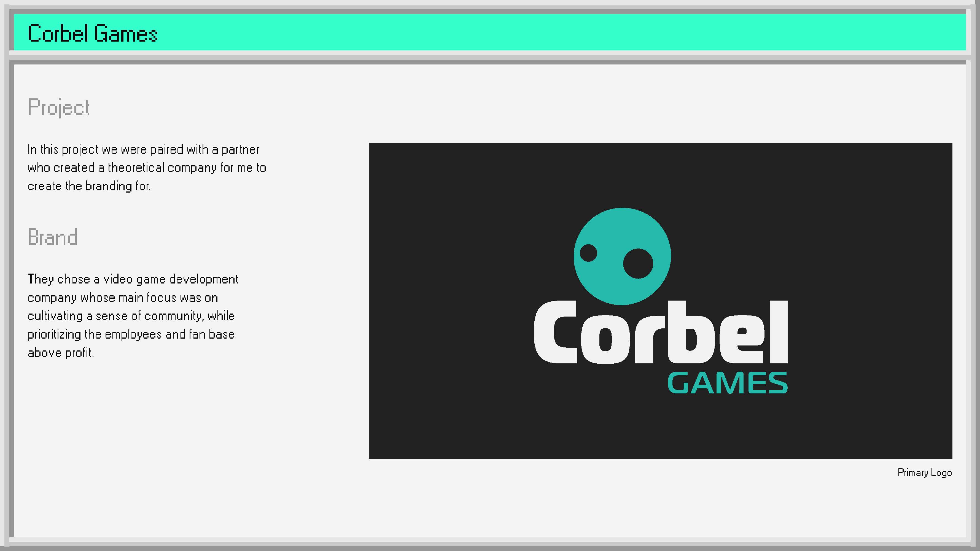Click the Project heading
The image size is (980, 551).
(59, 107)
